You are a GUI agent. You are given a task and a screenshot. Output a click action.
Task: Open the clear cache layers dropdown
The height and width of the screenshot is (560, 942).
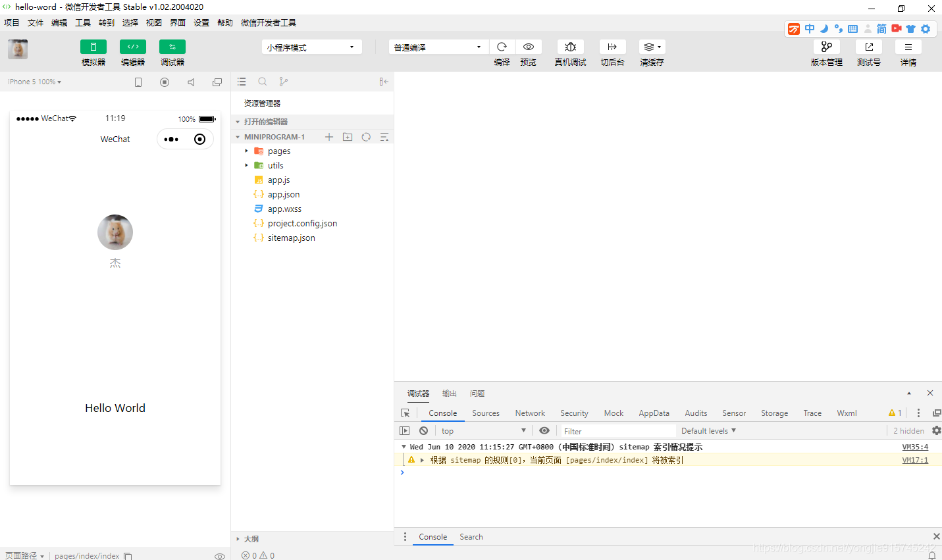click(652, 47)
